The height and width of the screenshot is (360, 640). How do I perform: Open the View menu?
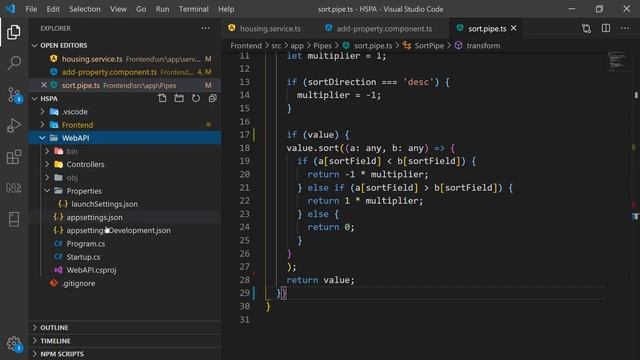[118, 9]
